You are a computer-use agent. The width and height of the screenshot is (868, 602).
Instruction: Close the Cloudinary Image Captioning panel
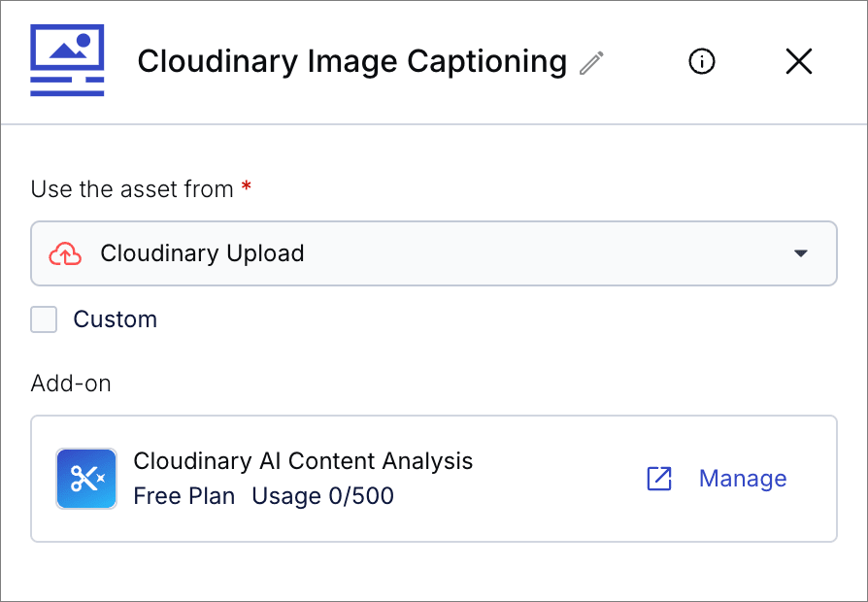[x=799, y=61]
